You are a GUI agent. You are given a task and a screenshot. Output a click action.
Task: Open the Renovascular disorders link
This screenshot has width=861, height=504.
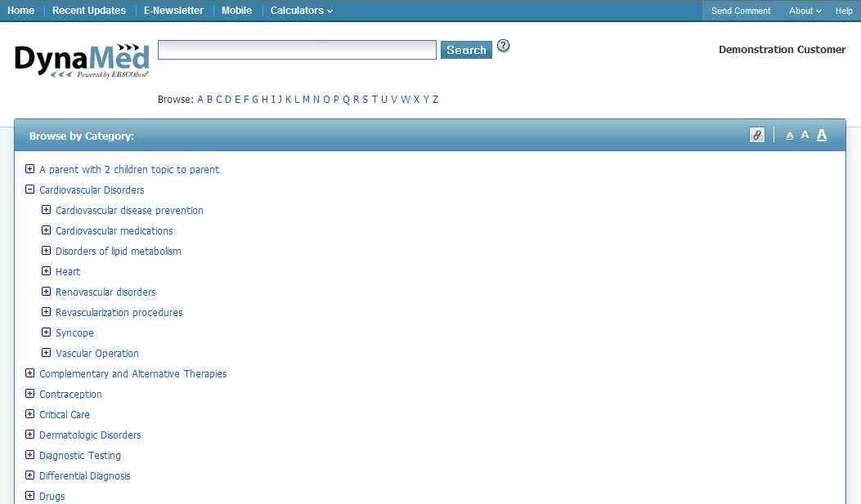click(x=105, y=292)
